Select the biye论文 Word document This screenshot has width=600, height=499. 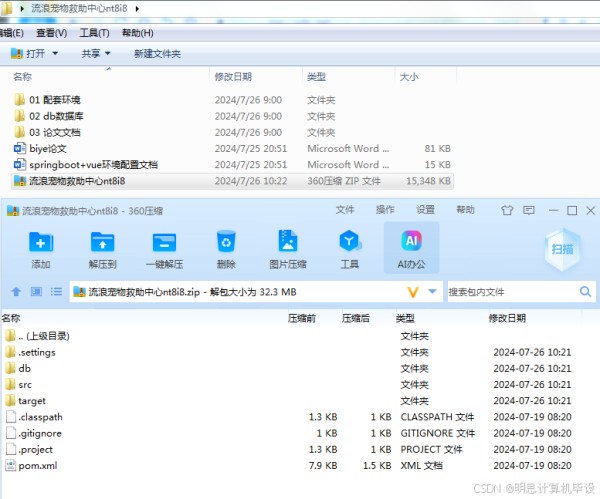tap(40, 148)
